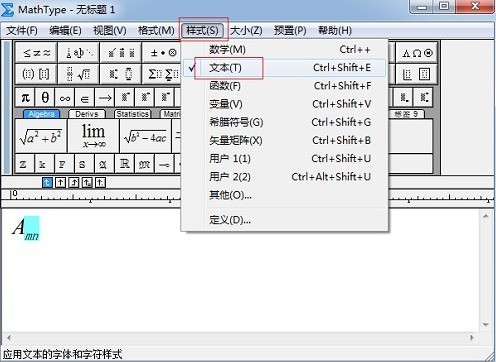496x362 pixels.
Task: Toggle the checked 文本(T) style
Action: (284, 68)
